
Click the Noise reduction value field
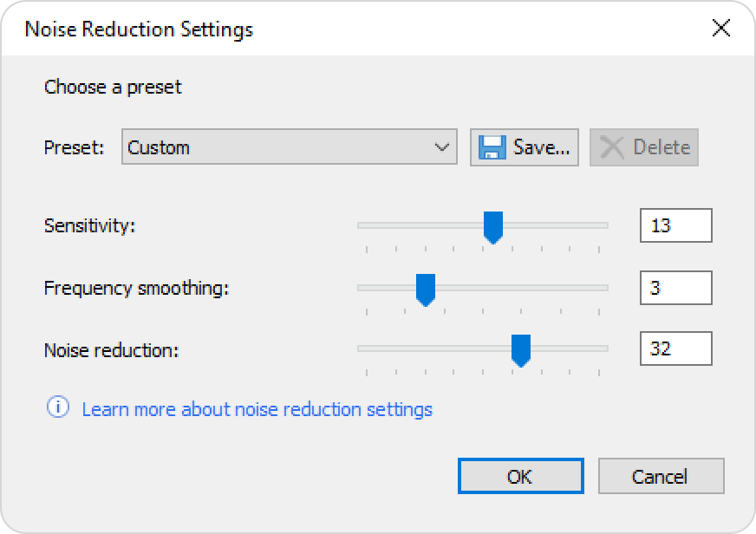pyautogui.click(x=676, y=348)
